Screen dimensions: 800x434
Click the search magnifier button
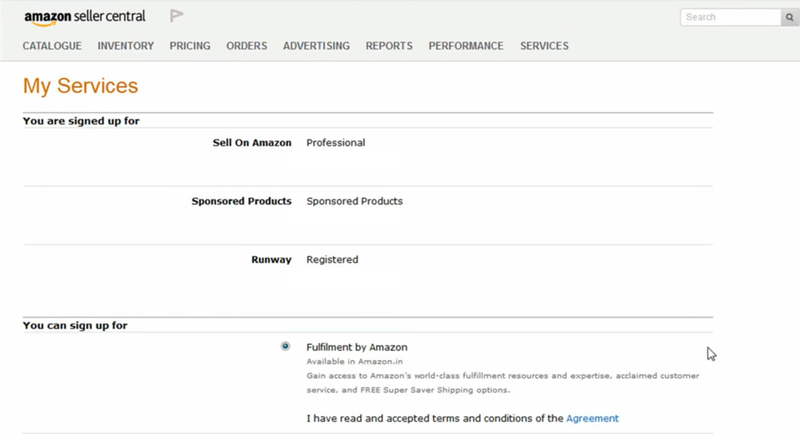point(789,17)
